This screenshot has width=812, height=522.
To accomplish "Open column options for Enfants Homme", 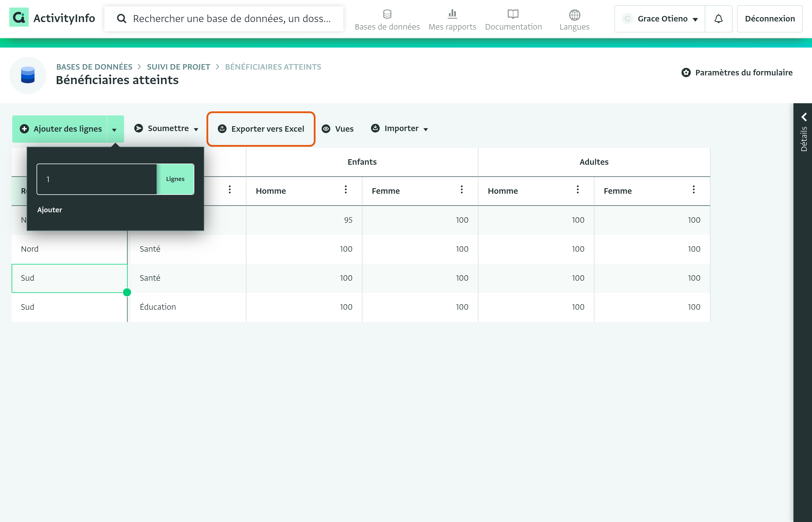I will click(346, 190).
